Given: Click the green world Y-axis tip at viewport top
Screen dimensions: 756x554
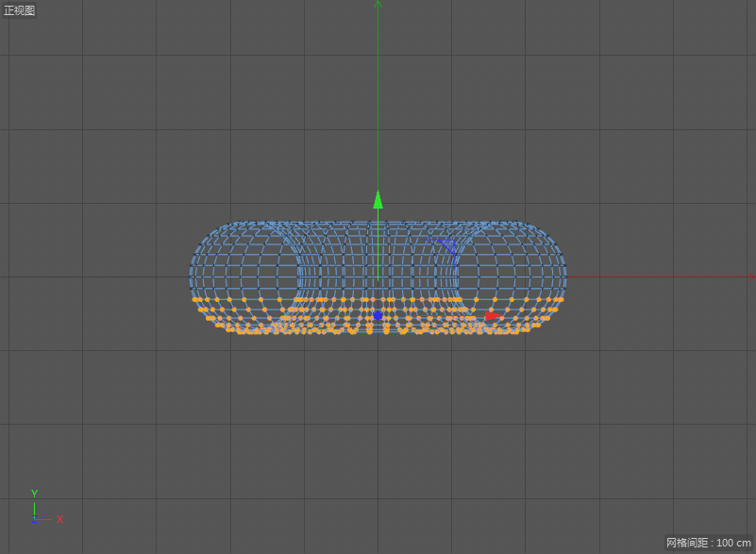Looking at the screenshot, I should tap(378, 4).
